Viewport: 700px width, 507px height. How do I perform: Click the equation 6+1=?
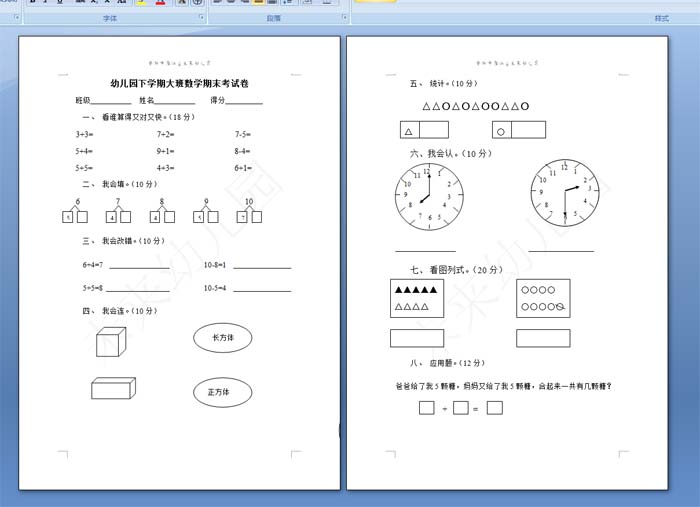(x=243, y=168)
